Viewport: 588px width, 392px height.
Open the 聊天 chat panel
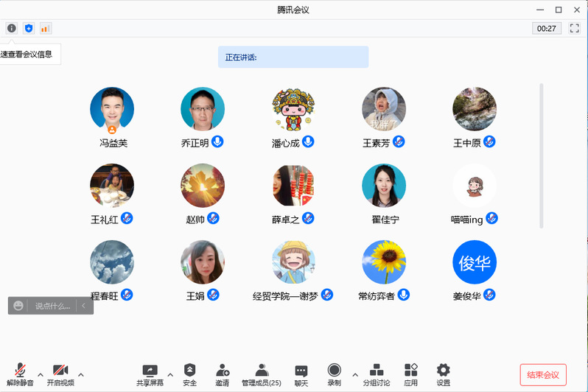click(x=301, y=374)
